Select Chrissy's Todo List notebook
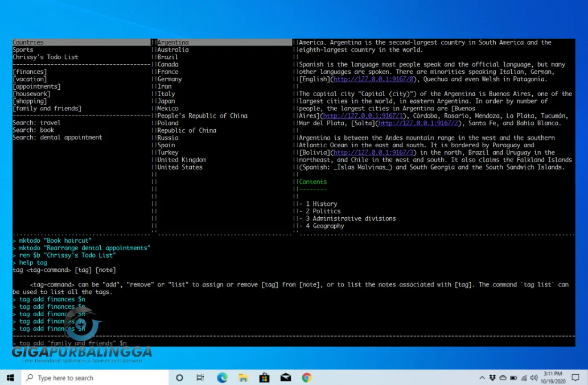 [46, 57]
